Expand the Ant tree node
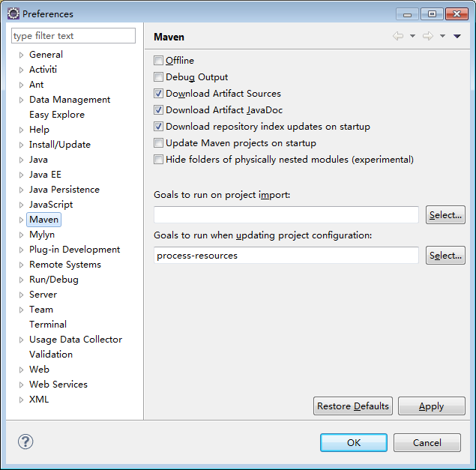This screenshot has height=470, width=476. click(x=21, y=85)
